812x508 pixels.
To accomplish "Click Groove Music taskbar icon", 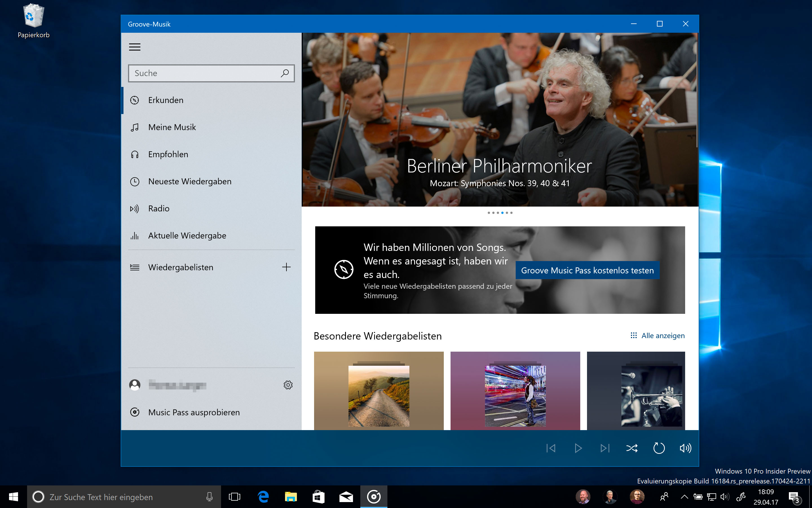I will pos(374,497).
